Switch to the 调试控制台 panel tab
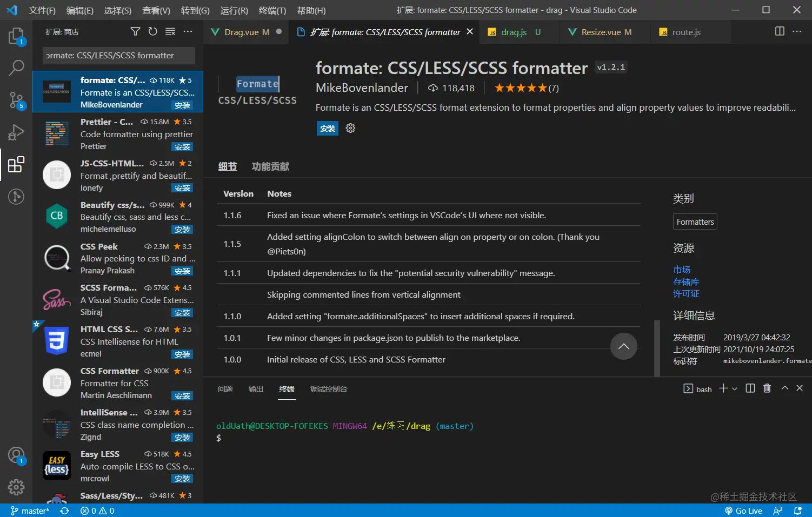Screen dimensions: 812x517 329,389
